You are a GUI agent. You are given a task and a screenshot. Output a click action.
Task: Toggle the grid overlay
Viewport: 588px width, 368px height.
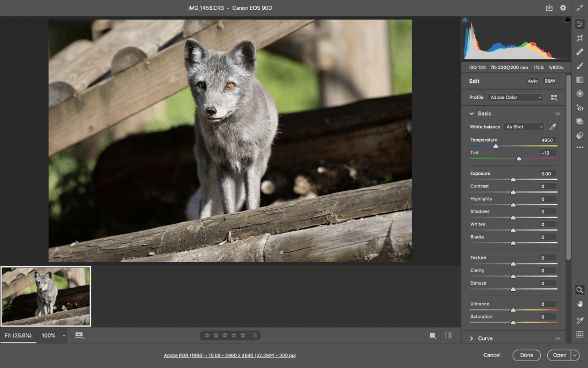[x=580, y=335]
